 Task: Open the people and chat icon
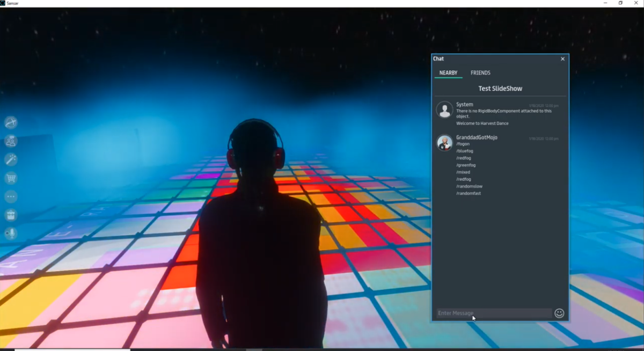tap(11, 141)
